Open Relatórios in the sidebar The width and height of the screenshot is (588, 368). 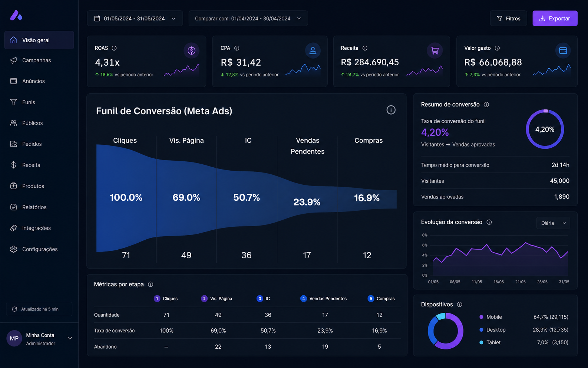click(39, 207)
